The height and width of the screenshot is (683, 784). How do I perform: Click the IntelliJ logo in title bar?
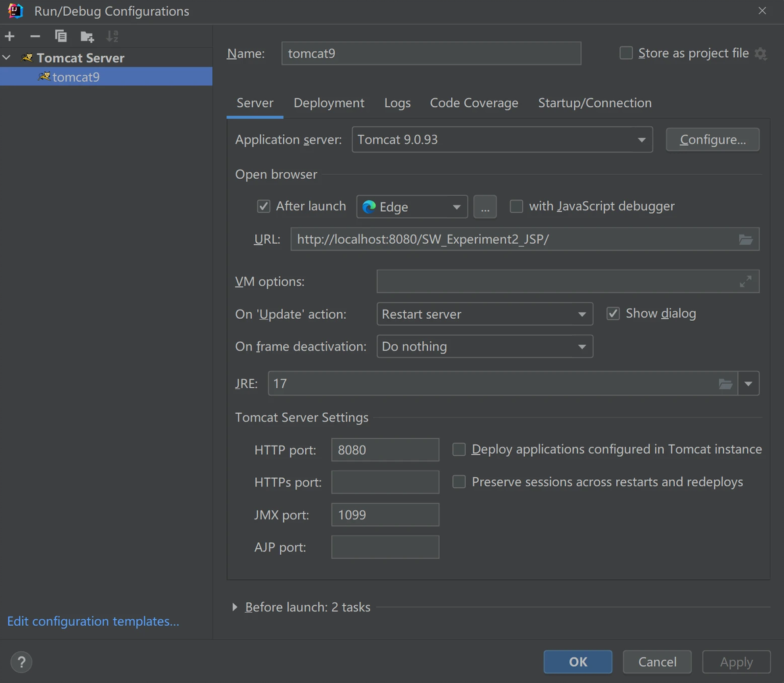16,11
